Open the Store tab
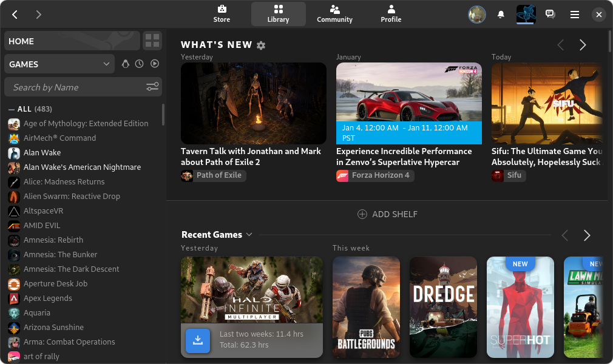Image resolution: width=613 pixels, height=364 pixels. tap(222, 14)
